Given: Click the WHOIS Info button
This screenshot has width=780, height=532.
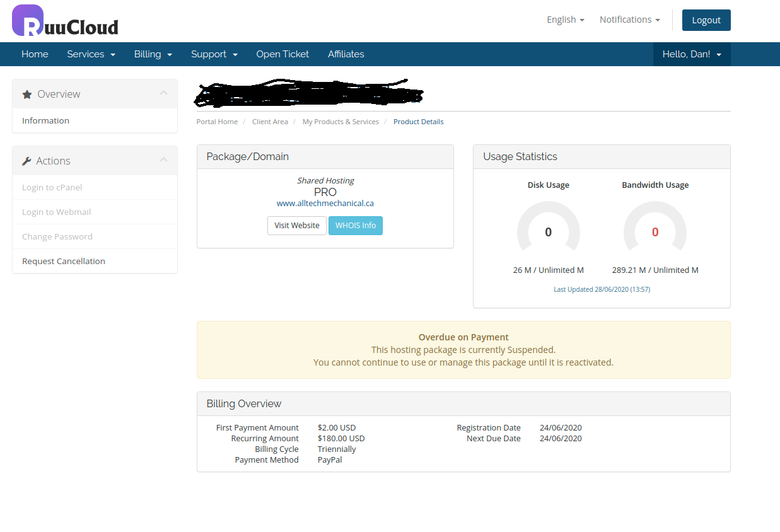Looking at the screenshot, I should pos(355,226).
